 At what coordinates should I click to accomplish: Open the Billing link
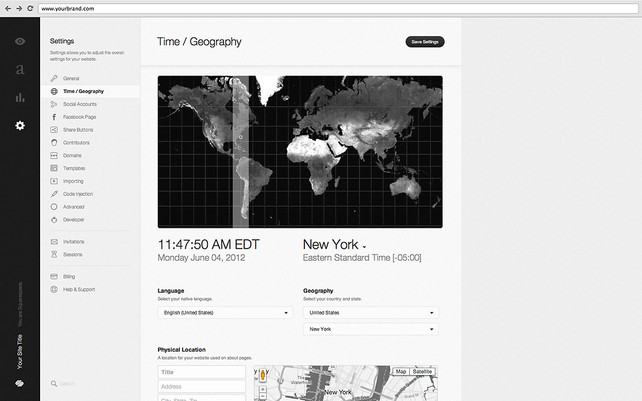click(x=69, y=276)
